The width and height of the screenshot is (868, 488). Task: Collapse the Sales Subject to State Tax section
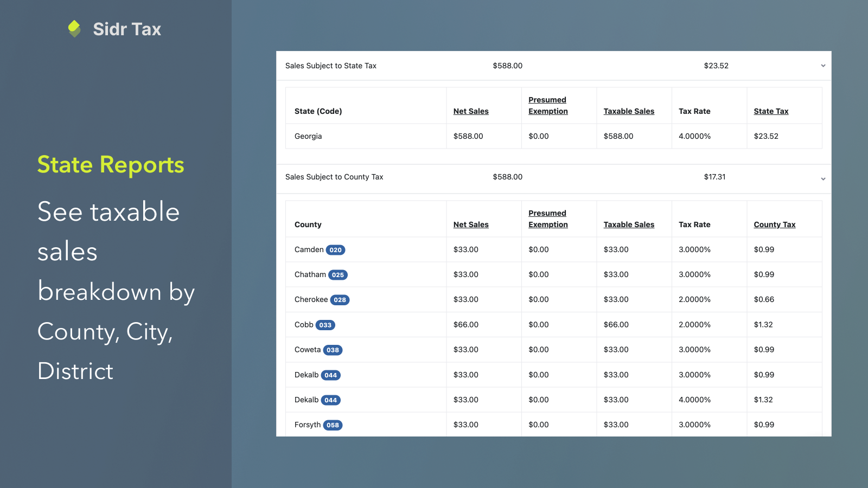click(823, 66)
